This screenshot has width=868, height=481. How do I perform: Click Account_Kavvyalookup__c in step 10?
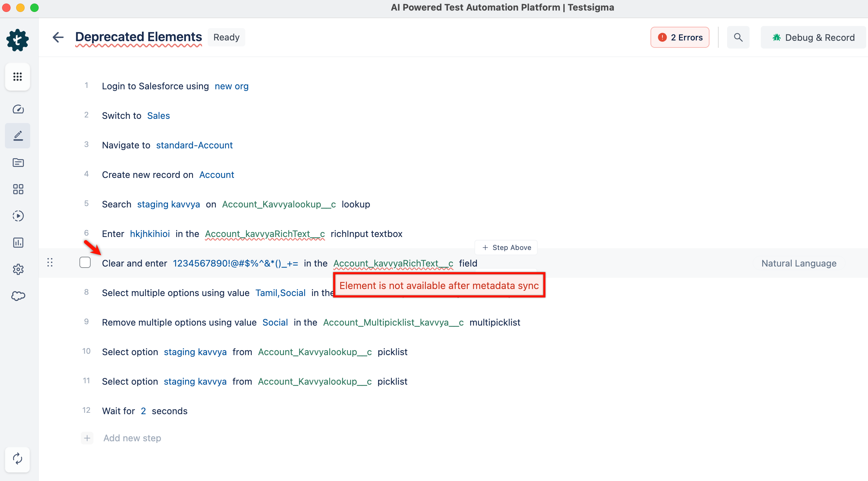pyautogui.click(x=315, y=352)
